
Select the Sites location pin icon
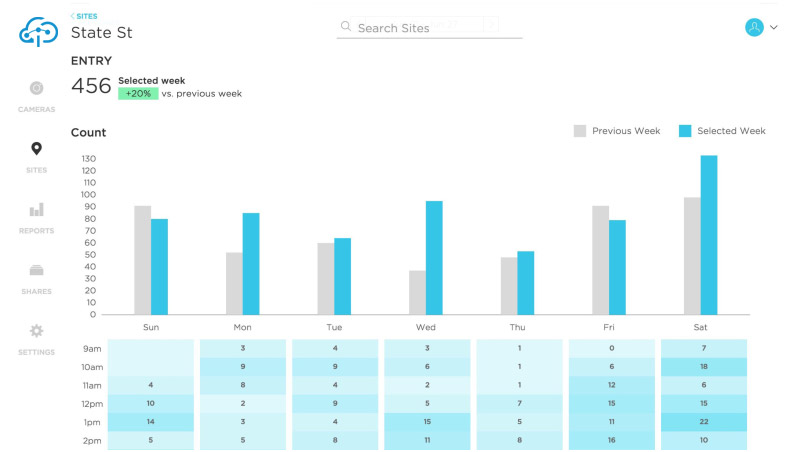36,149
